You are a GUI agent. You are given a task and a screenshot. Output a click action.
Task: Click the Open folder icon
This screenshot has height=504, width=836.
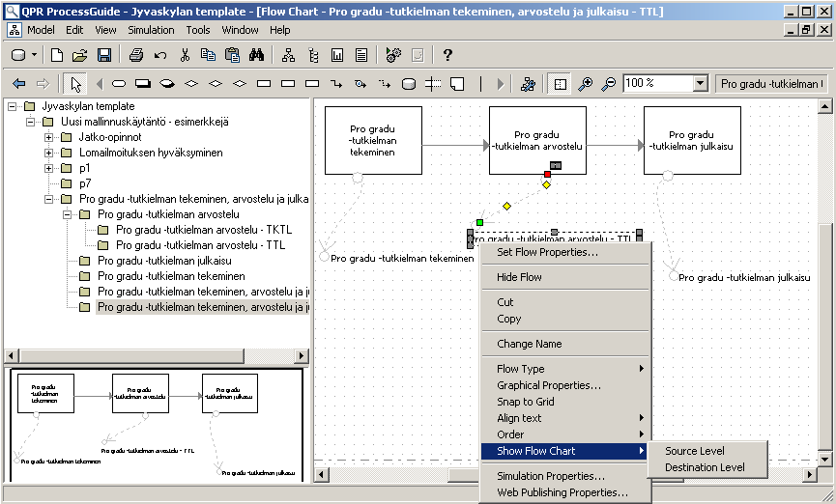pos(79,55)
